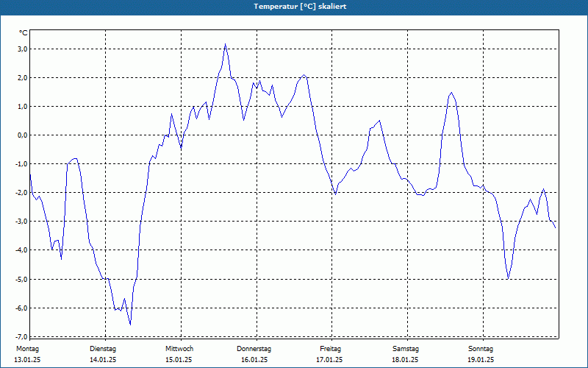Click the Montag day label

27,349
